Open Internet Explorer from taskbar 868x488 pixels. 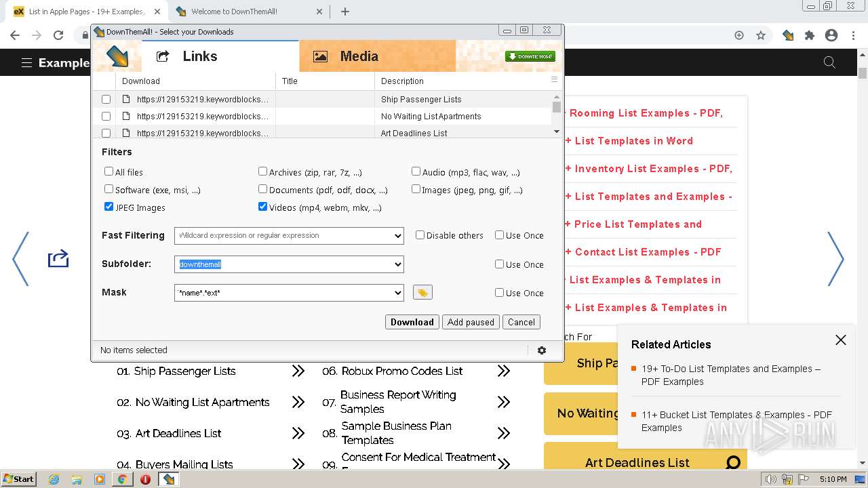tap(54, 479)
